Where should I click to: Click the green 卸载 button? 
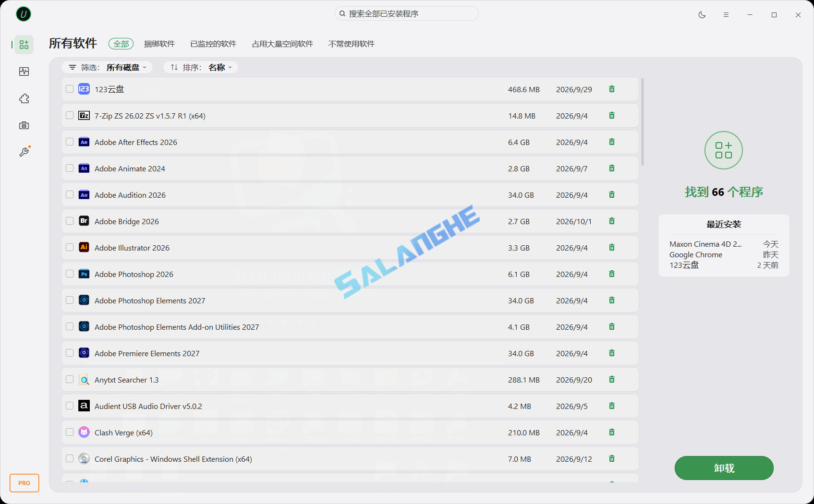point(724,468)
